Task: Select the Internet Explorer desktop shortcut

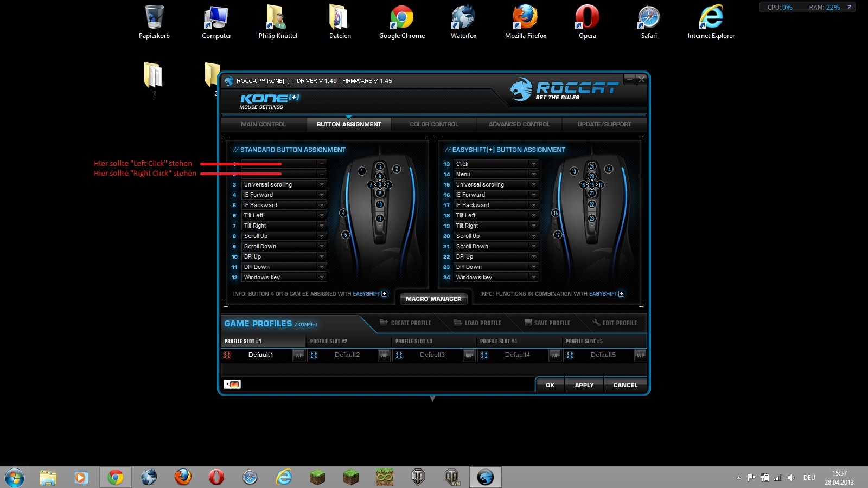Action: coord(711,22)
